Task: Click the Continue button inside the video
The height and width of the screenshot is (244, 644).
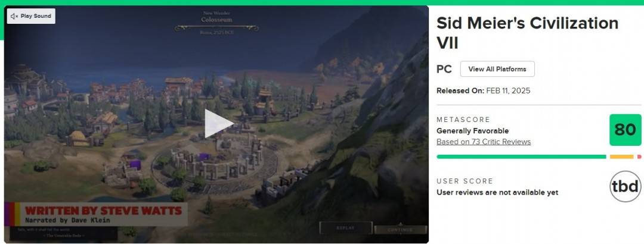Action: pos(401,230)
